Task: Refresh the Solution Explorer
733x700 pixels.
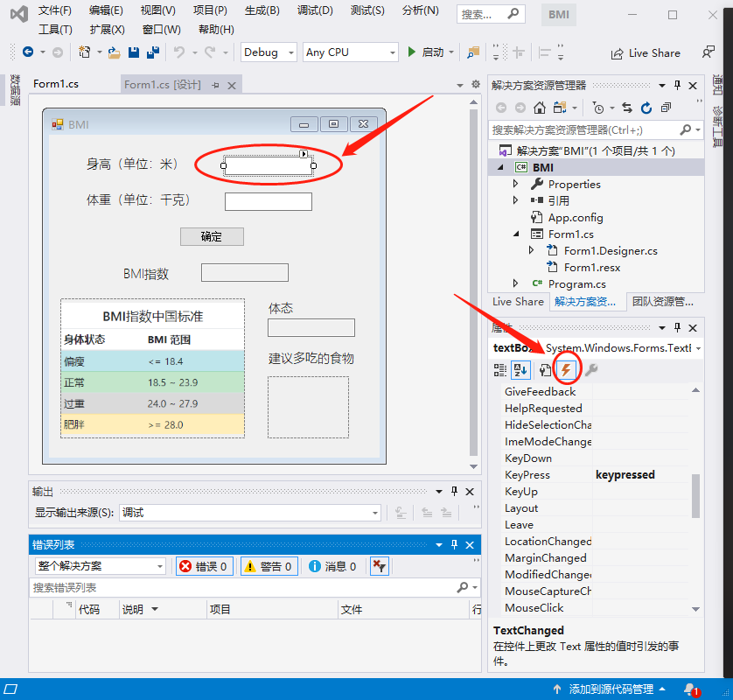Action: point(646,108)
